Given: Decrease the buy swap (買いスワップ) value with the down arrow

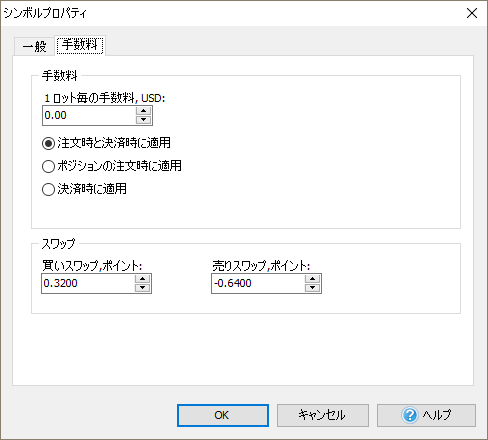Looking at the screenshot, I should coord(142,288).
